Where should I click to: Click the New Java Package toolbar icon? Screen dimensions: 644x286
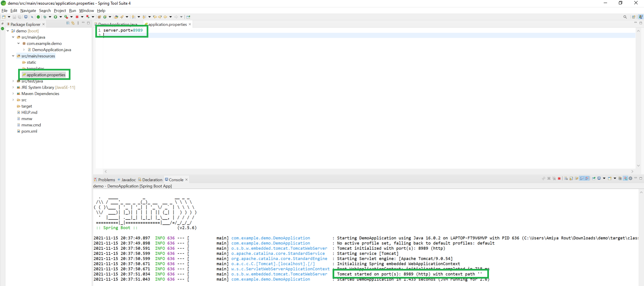coord(99,17)
